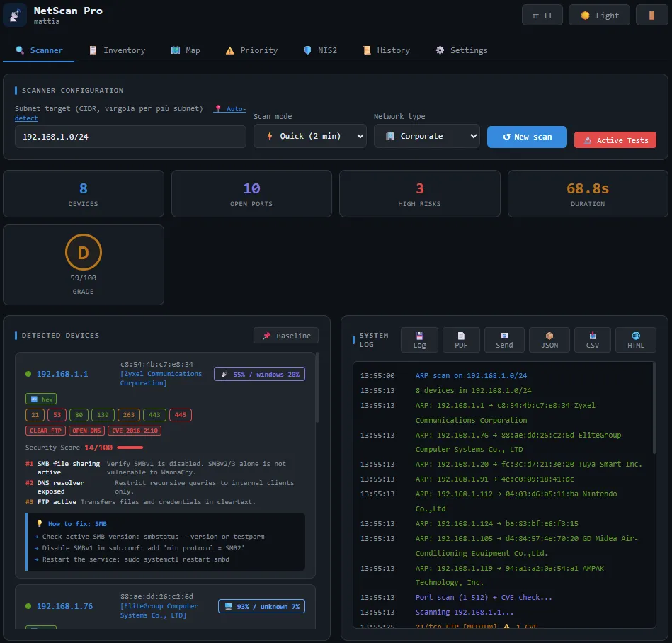This screenshot has height=643, width=672.
Task: Click the Baseline pin button
Action: (286, 336)
